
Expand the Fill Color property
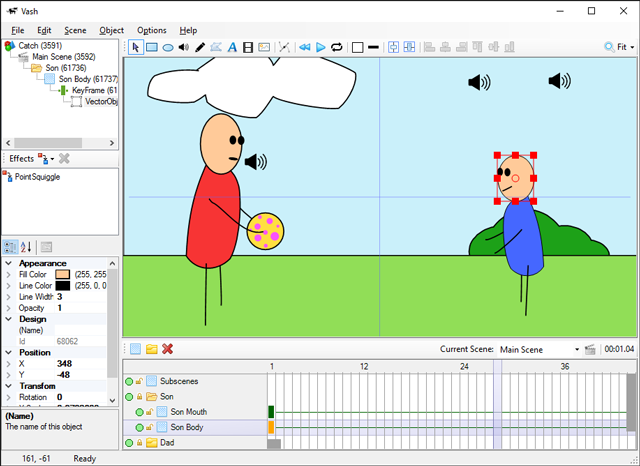point(8,275)
